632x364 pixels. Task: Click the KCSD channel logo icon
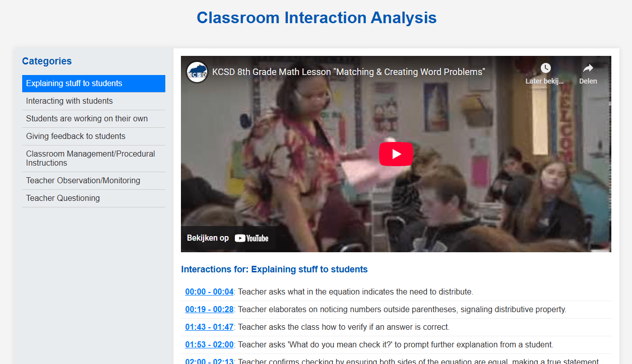(197, 72)
